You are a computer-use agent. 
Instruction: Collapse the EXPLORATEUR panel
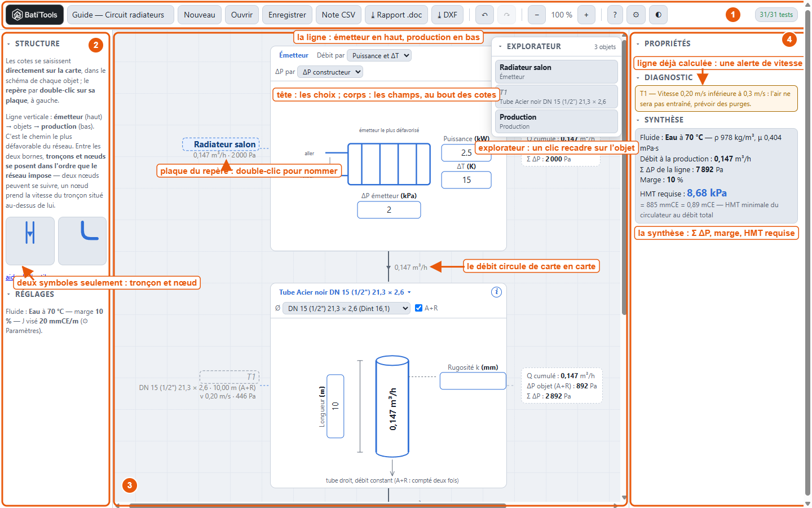pos(529,47)
